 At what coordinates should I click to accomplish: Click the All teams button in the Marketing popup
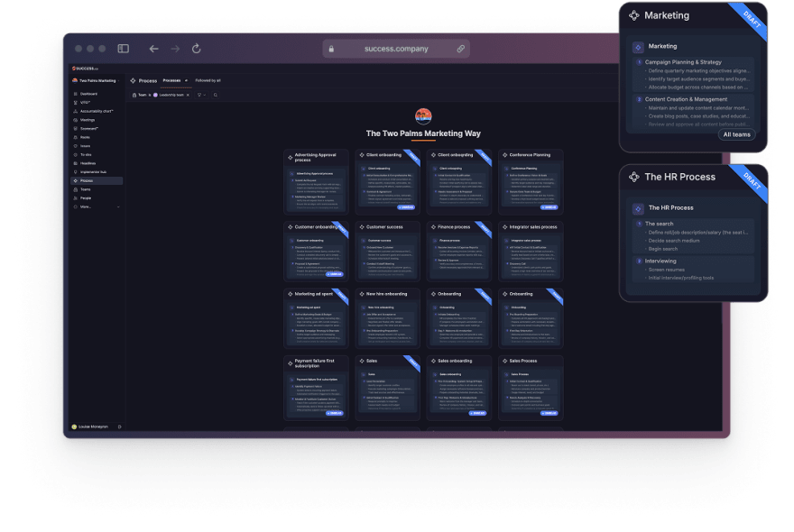pos(737,134)
